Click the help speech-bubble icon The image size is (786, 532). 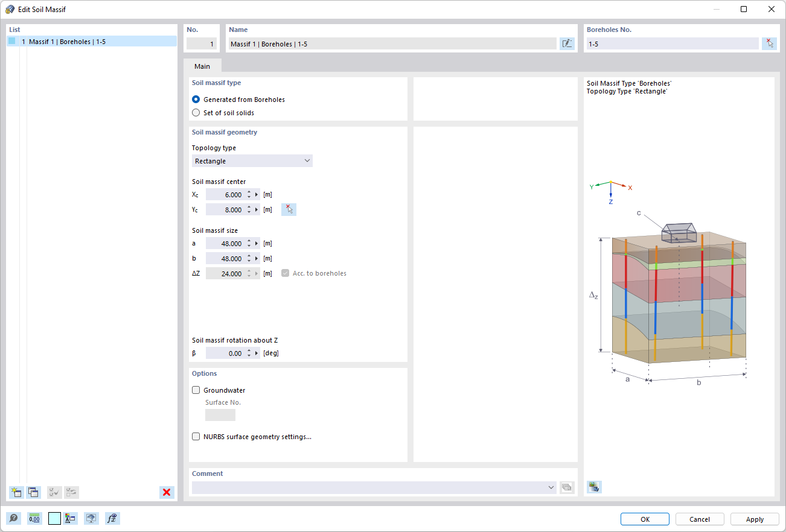click(13, 518)
